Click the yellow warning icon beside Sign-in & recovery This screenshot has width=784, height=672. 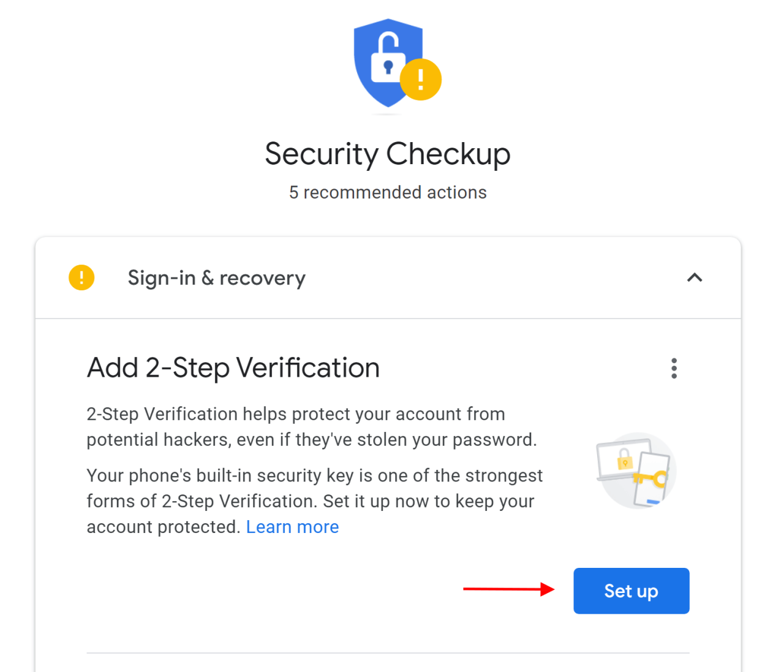[81, 277]
